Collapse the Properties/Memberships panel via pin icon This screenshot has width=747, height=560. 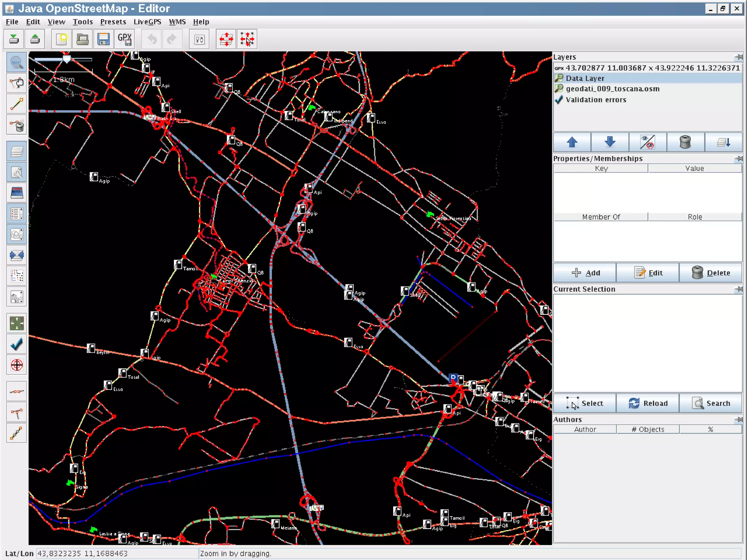(739, 158)
